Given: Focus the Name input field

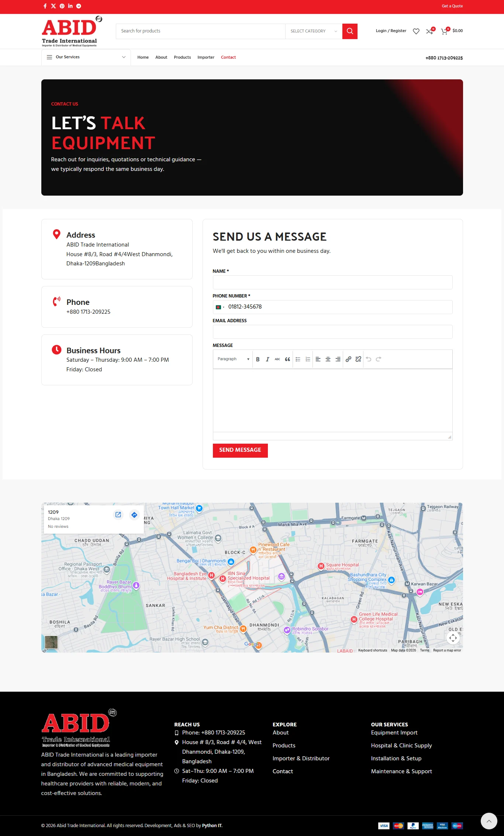Looking at the screenshot, I should click(x=332, y=282).
